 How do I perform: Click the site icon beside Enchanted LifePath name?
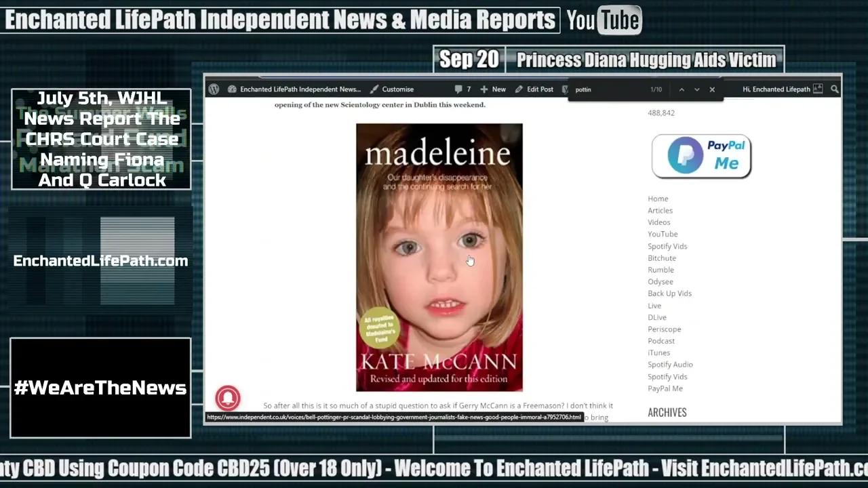[x=232, y=89]
